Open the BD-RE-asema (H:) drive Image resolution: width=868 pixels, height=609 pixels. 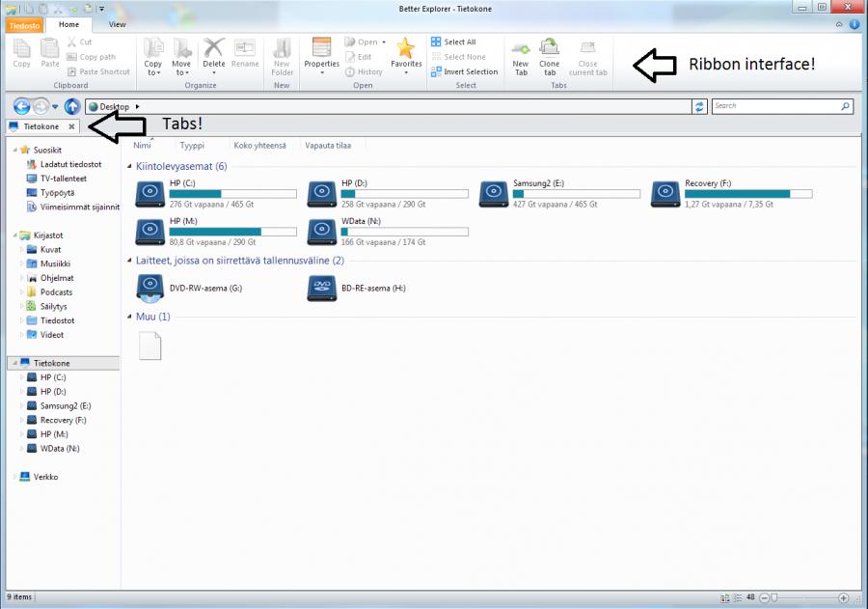(321, 288)
